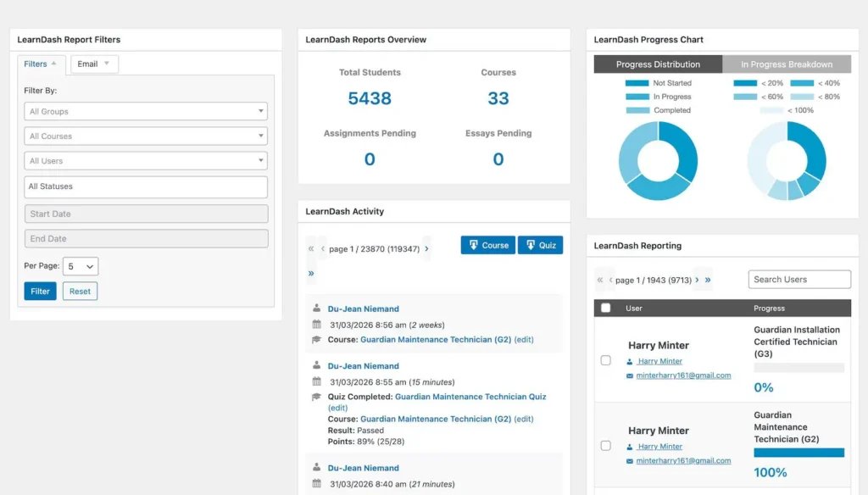This screenshot has height=495, width=868.
Task: Check Harry Minter Guardian Maintenance G2 row
Action: point(605,446)
